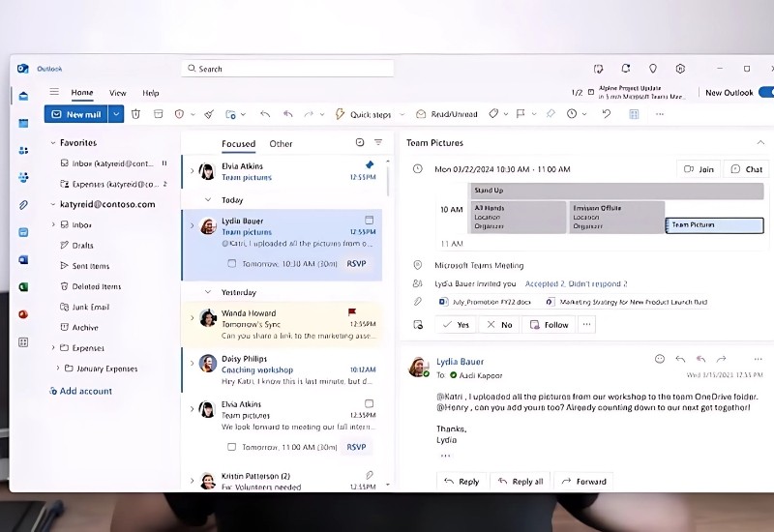Open the Mail module in left rail
The image size is (774, 532).
(x=23, y=96)
